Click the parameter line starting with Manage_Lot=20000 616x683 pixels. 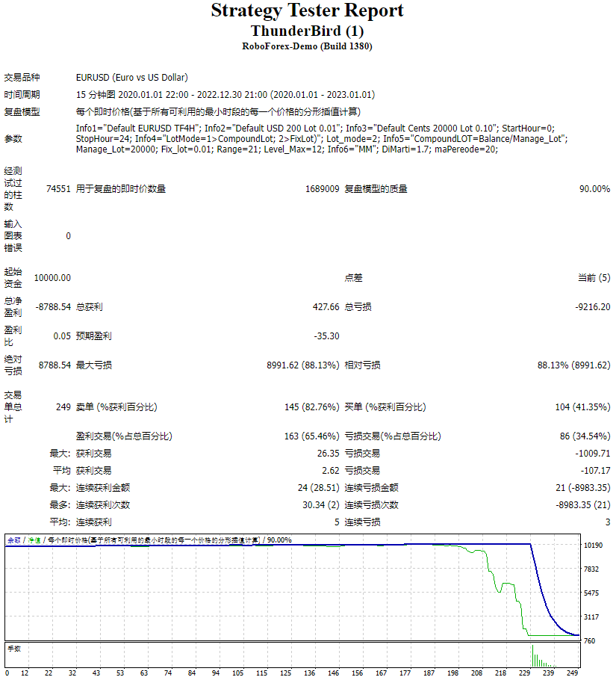click(287, 149)
